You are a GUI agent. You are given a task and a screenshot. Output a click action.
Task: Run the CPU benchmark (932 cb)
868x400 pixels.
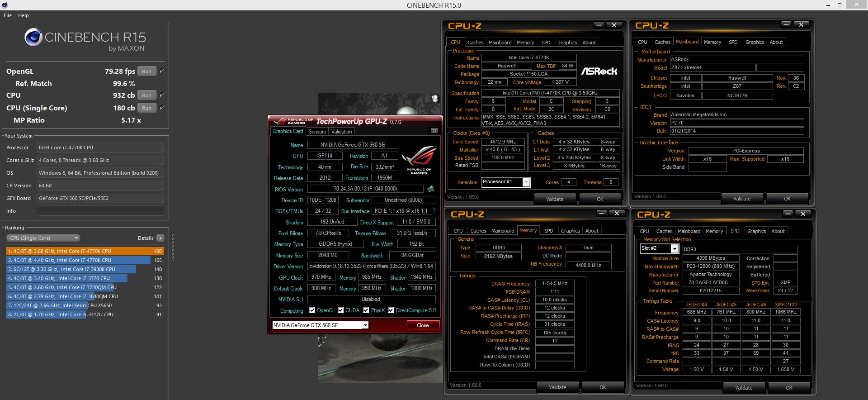(x=147, y=95)
